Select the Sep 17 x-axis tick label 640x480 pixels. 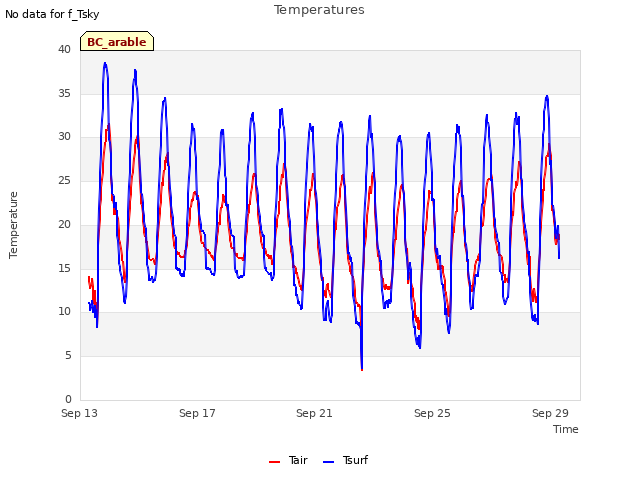(197, 413)
